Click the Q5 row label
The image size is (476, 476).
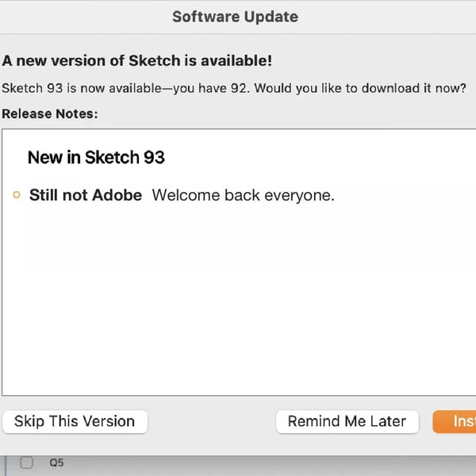tap(56, 463)
